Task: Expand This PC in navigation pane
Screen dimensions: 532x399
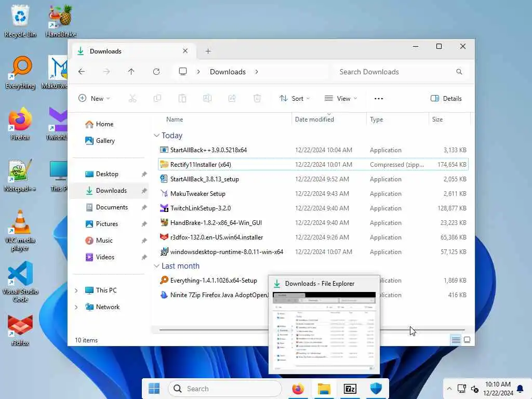Action: point(76,290)
